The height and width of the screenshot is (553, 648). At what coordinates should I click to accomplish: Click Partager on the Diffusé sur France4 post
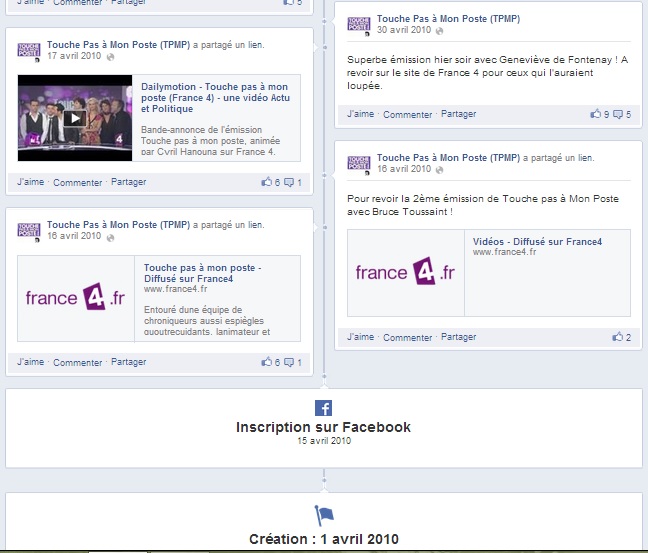click(129, 362)
